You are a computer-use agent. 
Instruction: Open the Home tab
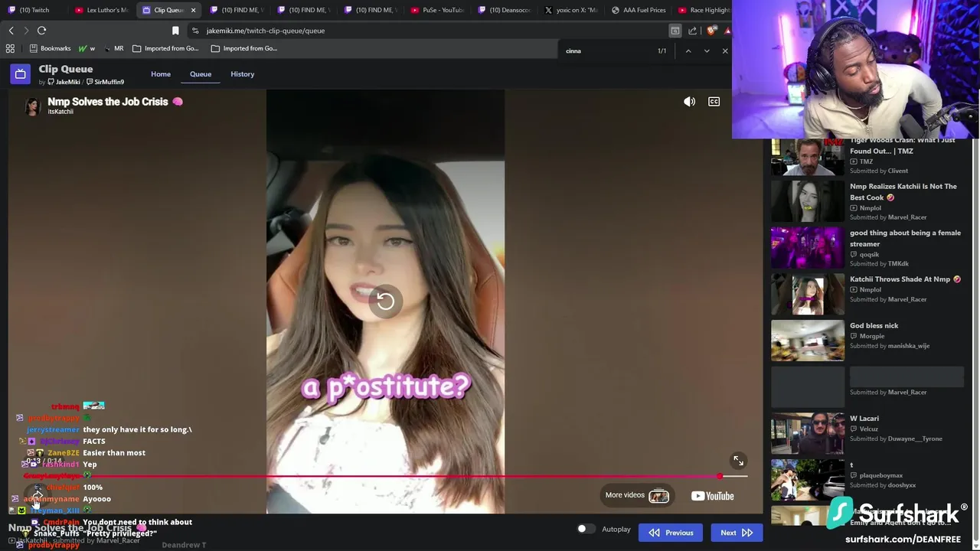coord(161,74)
